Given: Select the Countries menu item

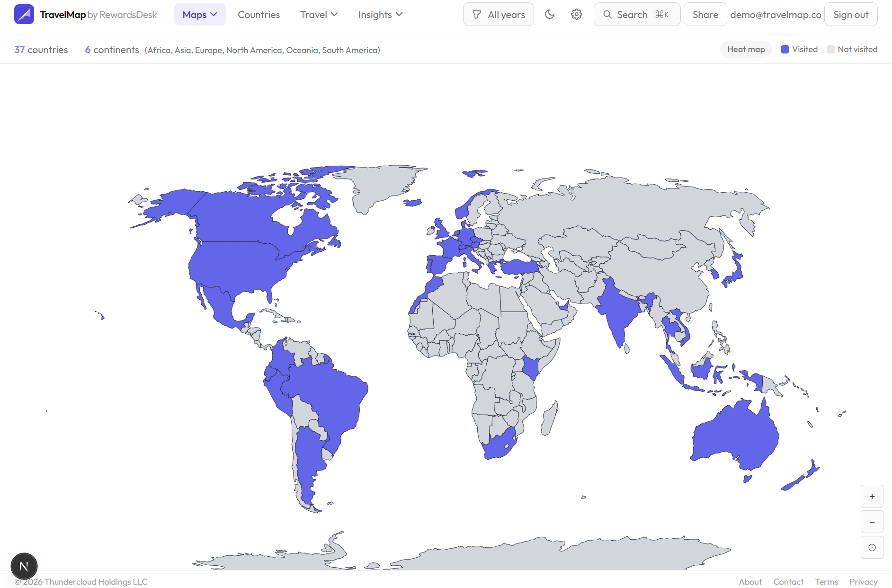Looking at the screenshot, I should (x=259, y=14).
